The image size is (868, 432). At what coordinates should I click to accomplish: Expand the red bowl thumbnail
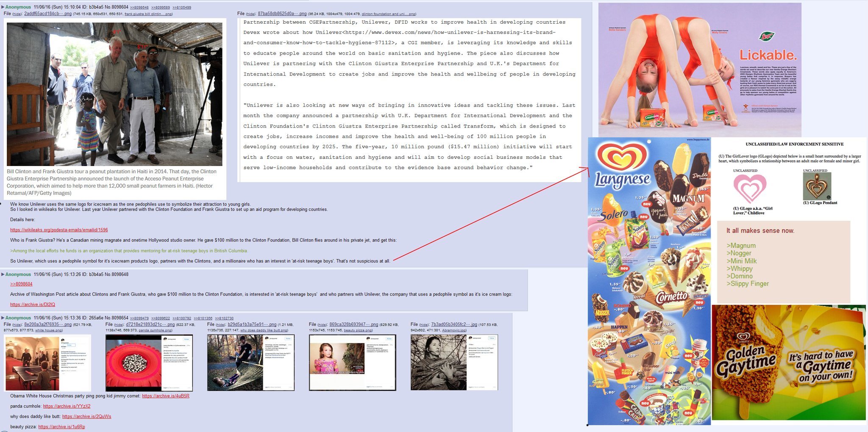pos(149,363)
